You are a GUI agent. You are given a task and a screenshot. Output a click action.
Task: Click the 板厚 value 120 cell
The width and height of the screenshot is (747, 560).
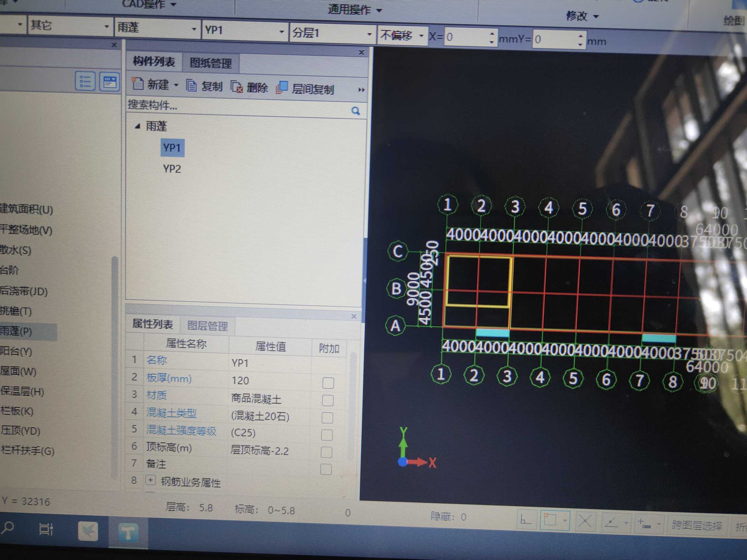pyautogui.click(x=270, y=380)
